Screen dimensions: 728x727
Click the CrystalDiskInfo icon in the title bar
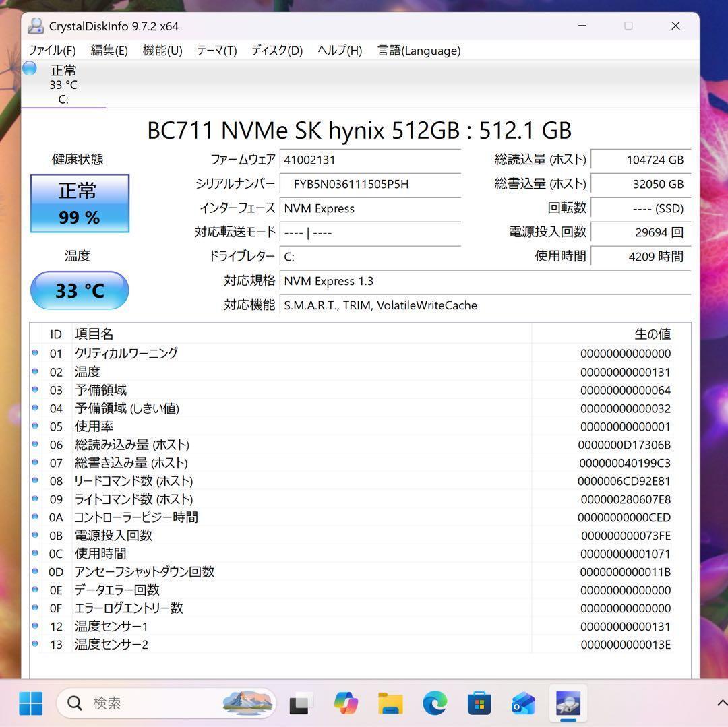[x=35, y=26]
